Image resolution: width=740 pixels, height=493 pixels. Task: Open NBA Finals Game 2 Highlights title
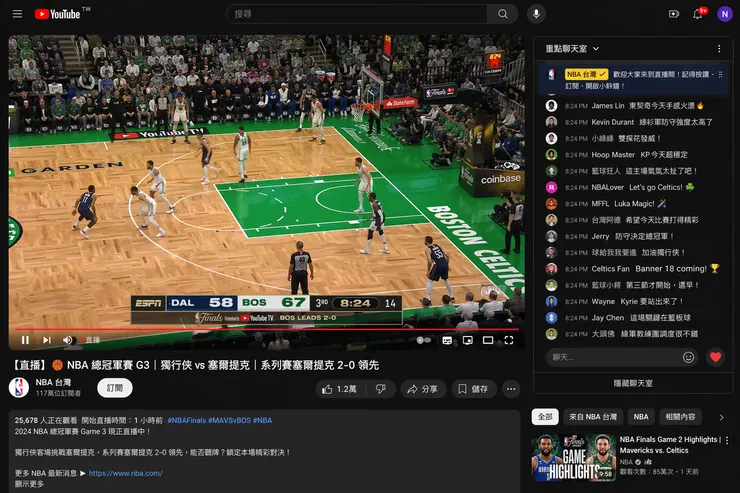[670, 445]
